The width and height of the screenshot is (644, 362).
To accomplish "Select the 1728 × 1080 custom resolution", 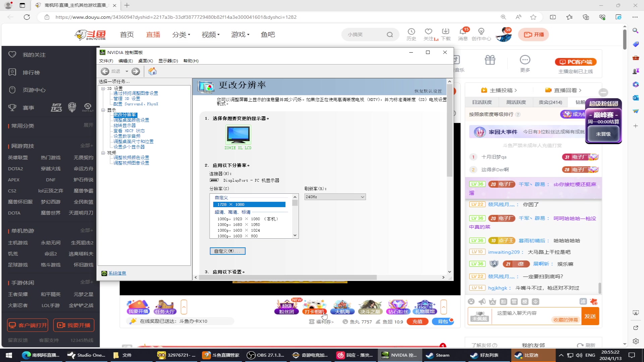I will [249, 204].
